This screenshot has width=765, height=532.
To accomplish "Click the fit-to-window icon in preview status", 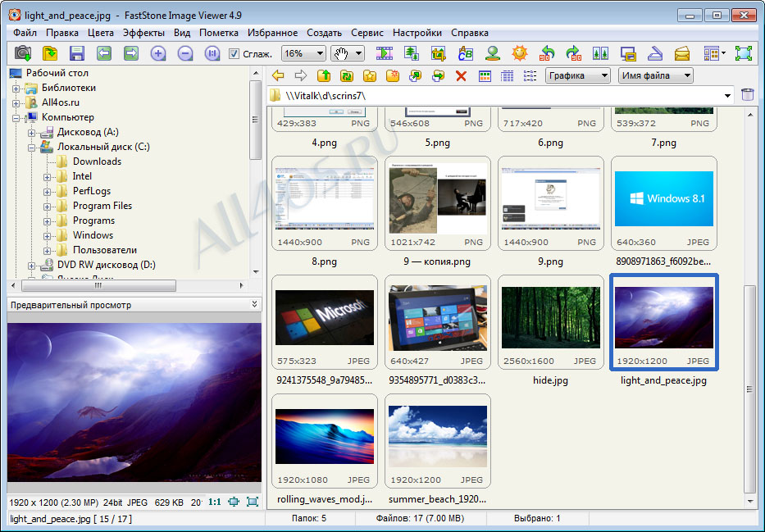I will point(234,502).
